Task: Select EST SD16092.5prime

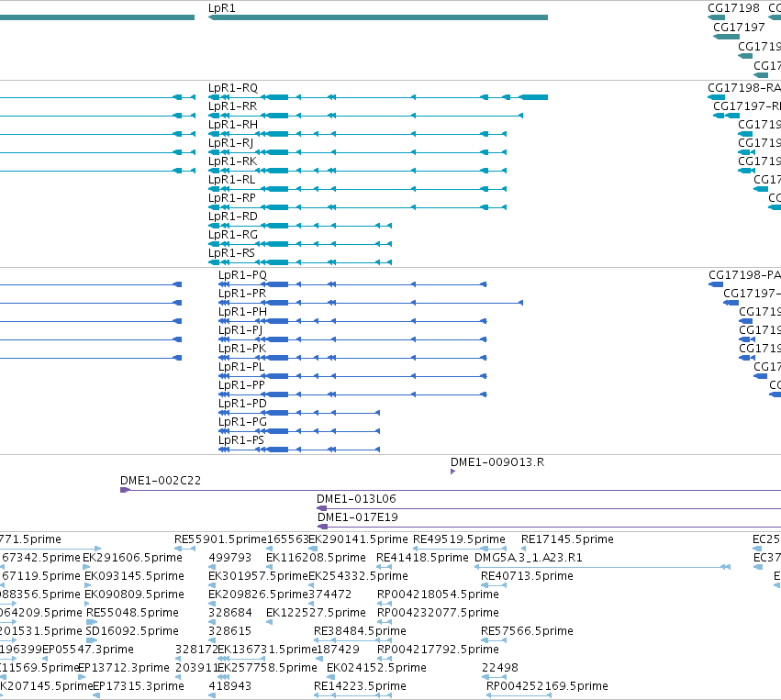Action: 132,631
